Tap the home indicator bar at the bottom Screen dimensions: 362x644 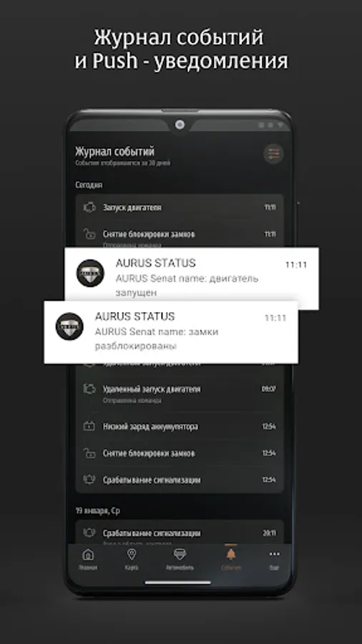point(177,582)
